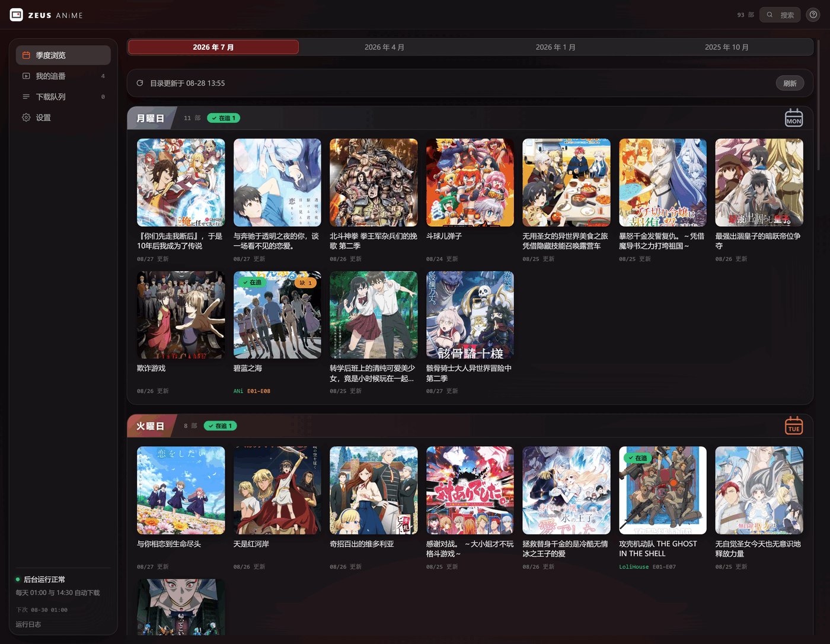830x644 pixels.
Task: Open the 转学后班上的清纯可爱美少女 poster
Action: (x=373, y=315)
